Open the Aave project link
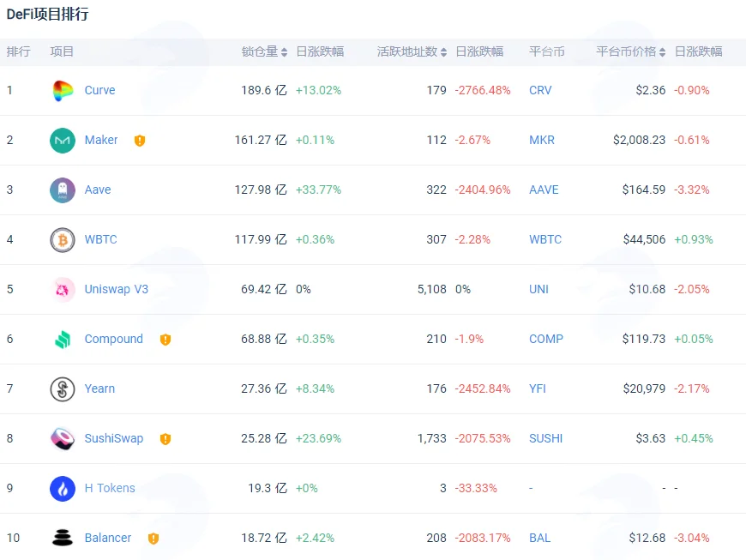The width and height of the screenshot is (746, 560). [98, 190]
